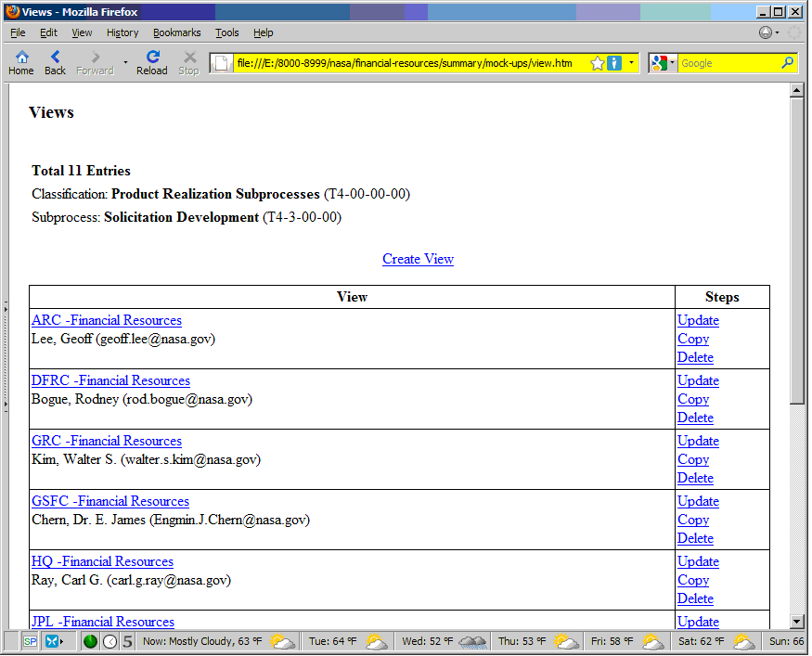
Task: Click the scrollbar down arrow
Action: point(796,621)
